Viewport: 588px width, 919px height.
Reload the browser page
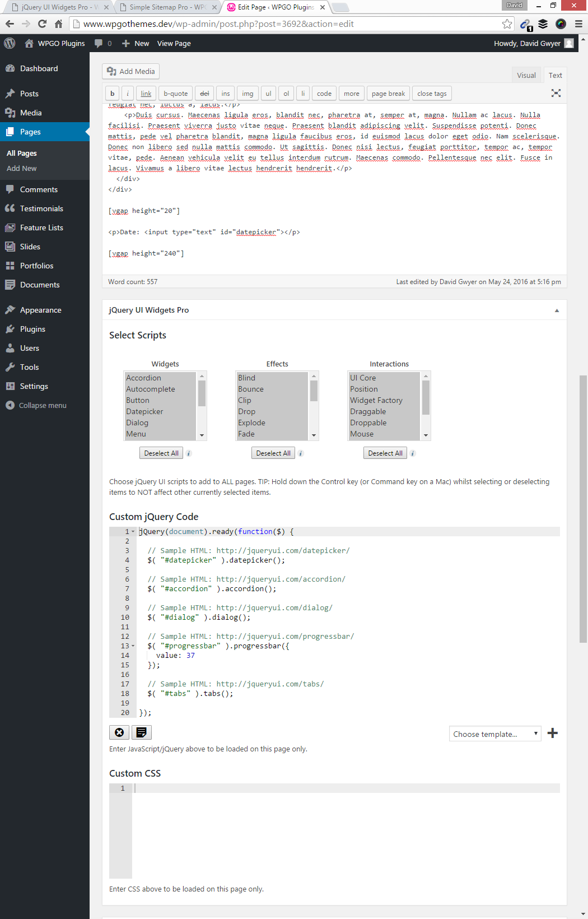coord(42,24)
